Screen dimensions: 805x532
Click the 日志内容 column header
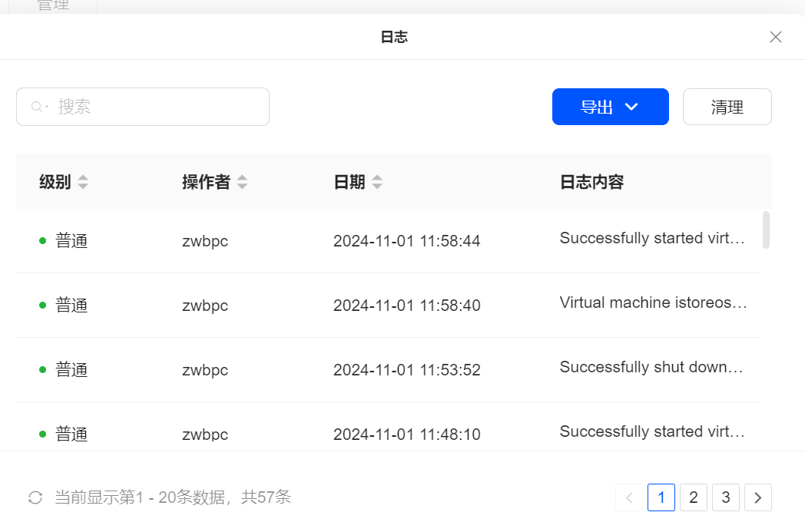(591, 182)
